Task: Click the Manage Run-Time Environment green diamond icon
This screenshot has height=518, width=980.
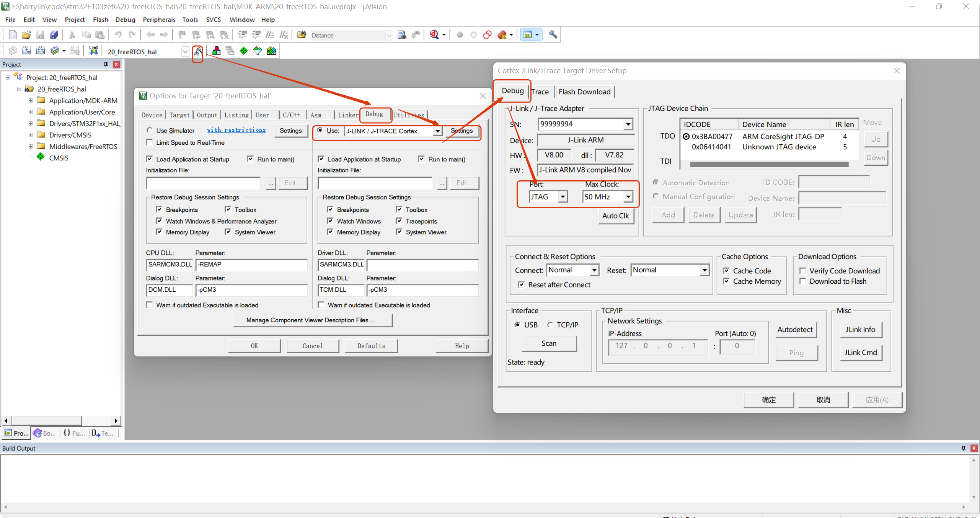Action: [244, 51]
